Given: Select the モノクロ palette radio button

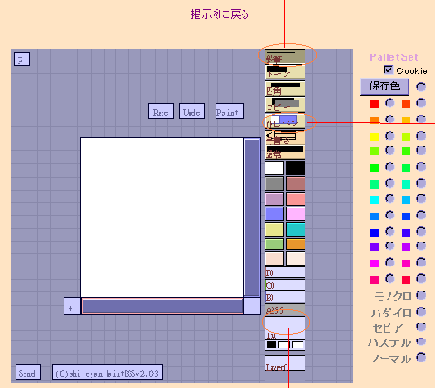Looking at the screenshot, I should pos(421,295).
